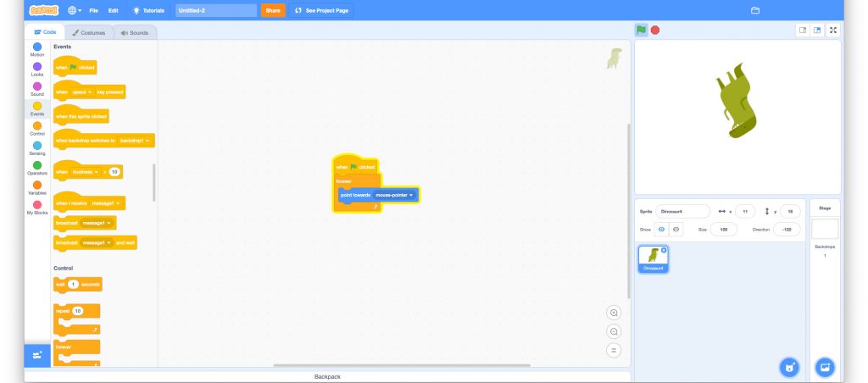
Task: Edit the sprite name Dinosaur4 field
Action: coord(682,212)
